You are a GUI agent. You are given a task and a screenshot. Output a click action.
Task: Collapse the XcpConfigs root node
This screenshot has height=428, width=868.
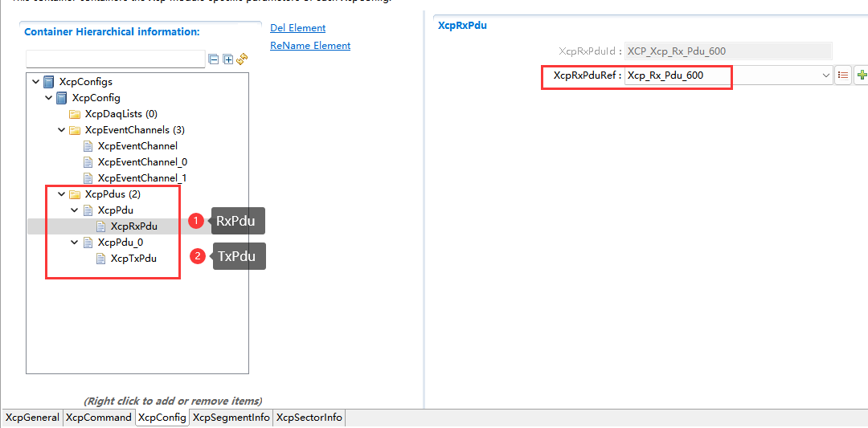35,82
